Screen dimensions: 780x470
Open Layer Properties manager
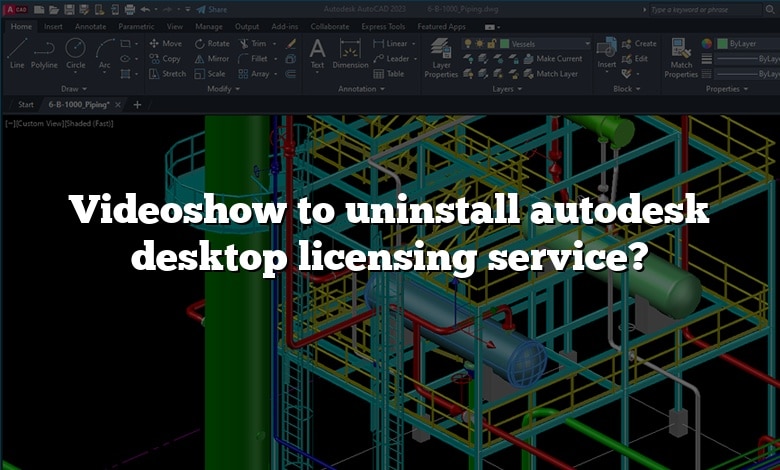(x=440, y=58)
